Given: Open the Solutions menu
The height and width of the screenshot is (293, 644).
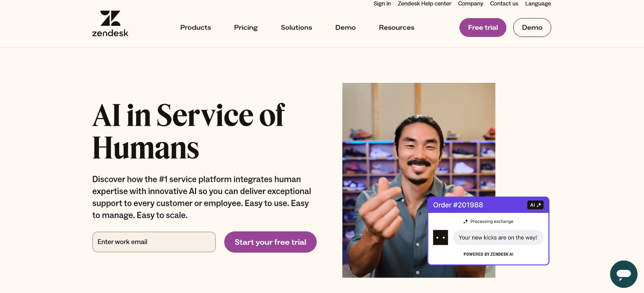Looking at the screenshot, I should (x=296, y=28).
